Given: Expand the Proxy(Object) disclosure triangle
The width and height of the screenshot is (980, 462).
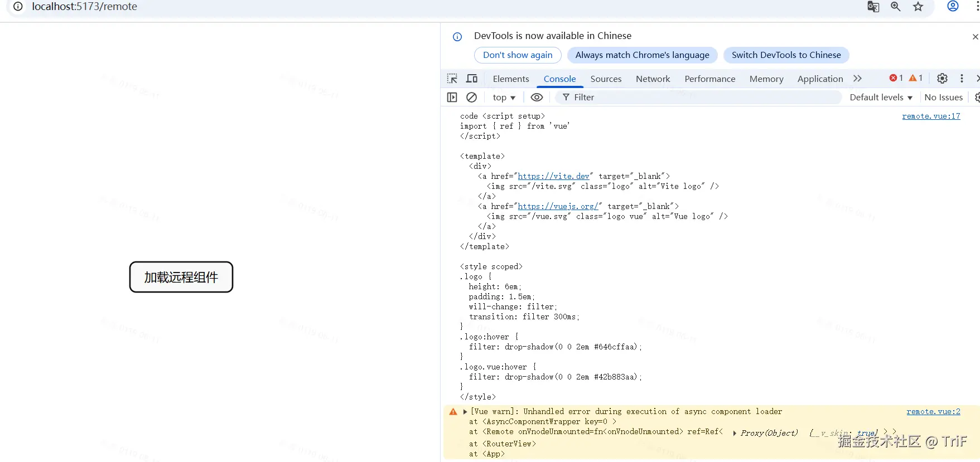Looking at the screenshot, I should (735, 433).
